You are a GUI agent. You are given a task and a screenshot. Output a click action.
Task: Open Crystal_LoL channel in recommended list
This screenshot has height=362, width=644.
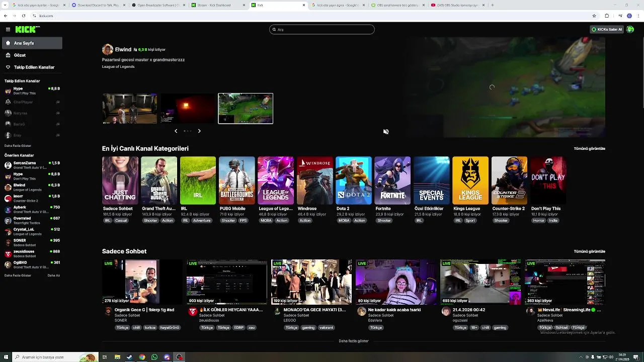click(x=32, y=231)
